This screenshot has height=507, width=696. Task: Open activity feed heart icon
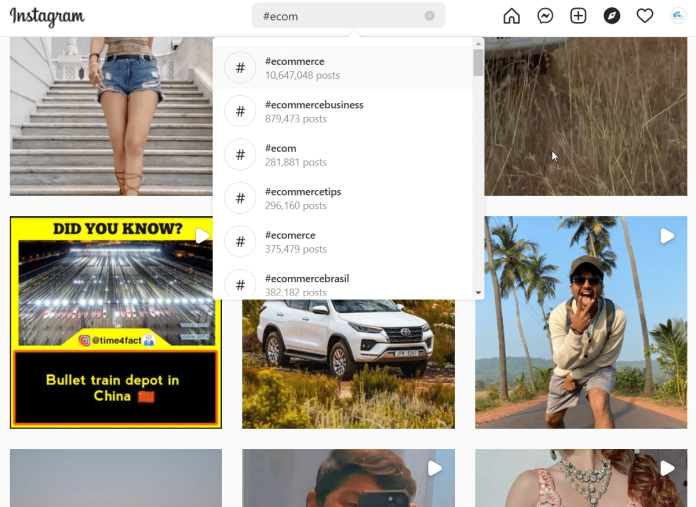pos(645,16)
